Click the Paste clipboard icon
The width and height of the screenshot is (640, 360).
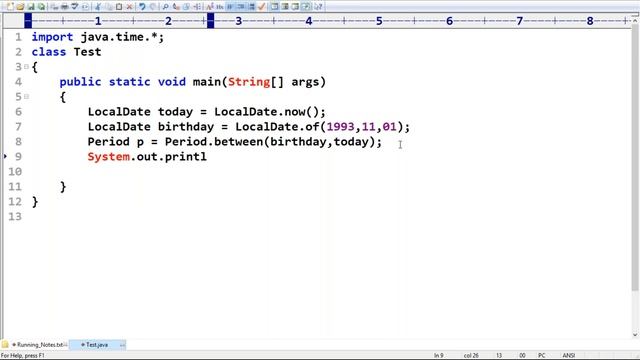tap(119, 7)
